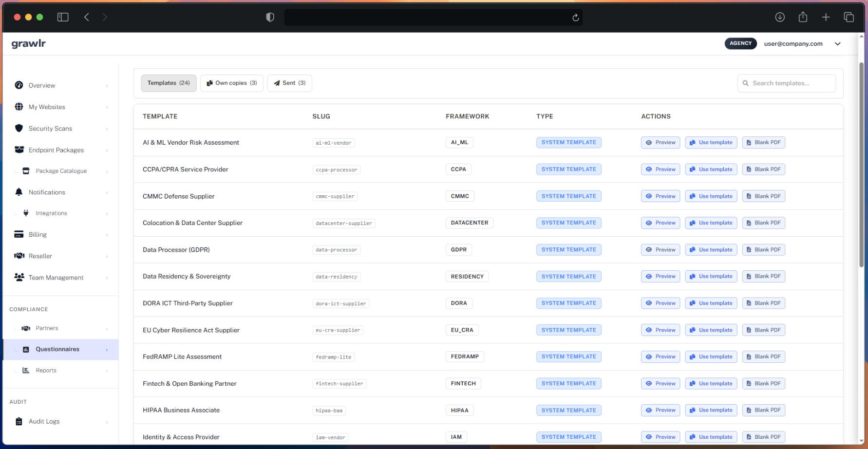
Task: Click the Billing credit card icon
Action: pyautogui.click(x=19, y=234)
